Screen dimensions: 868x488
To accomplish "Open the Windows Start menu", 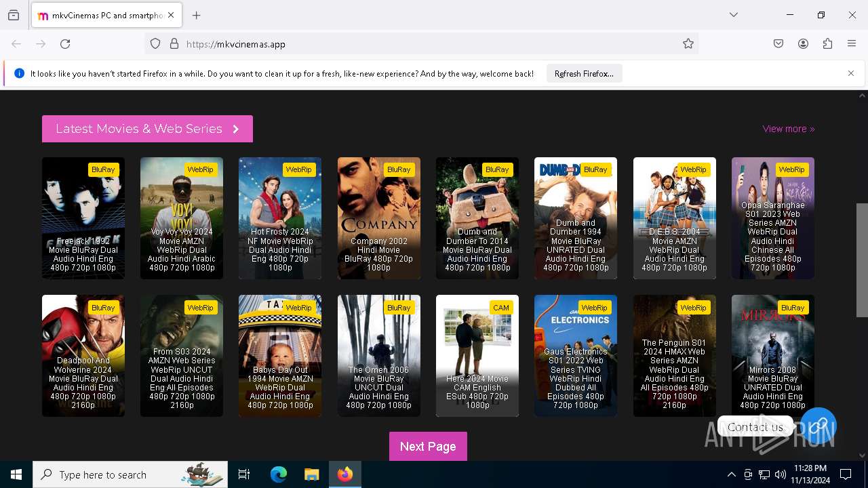I will point(16,474).
